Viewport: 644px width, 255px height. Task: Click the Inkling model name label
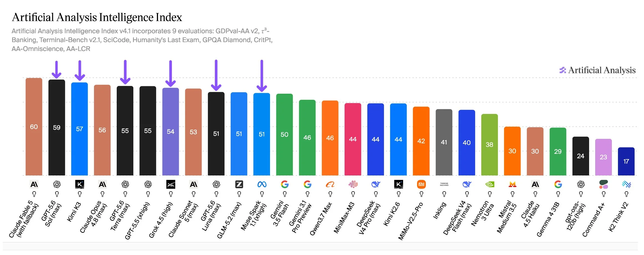(x=440, y=211)
